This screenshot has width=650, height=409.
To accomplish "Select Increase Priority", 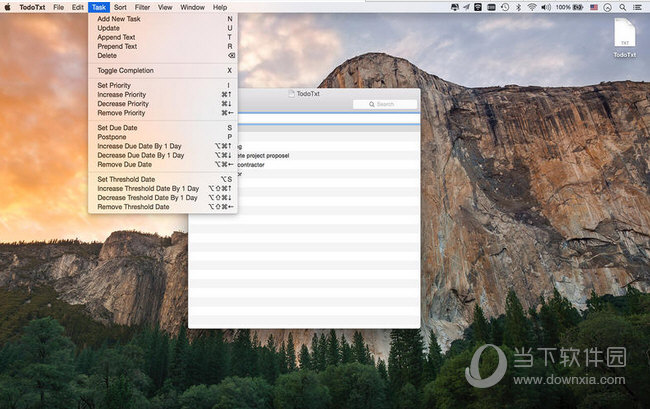I will [x=163, y=94].
